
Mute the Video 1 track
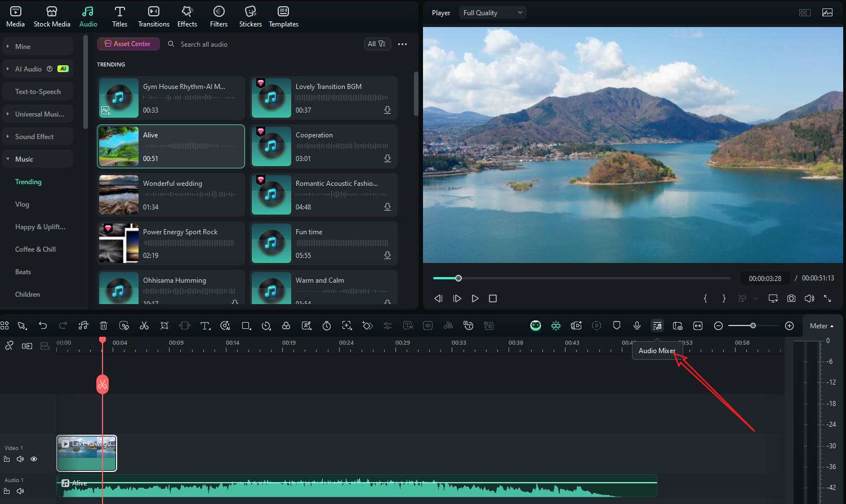coord(20,459)
